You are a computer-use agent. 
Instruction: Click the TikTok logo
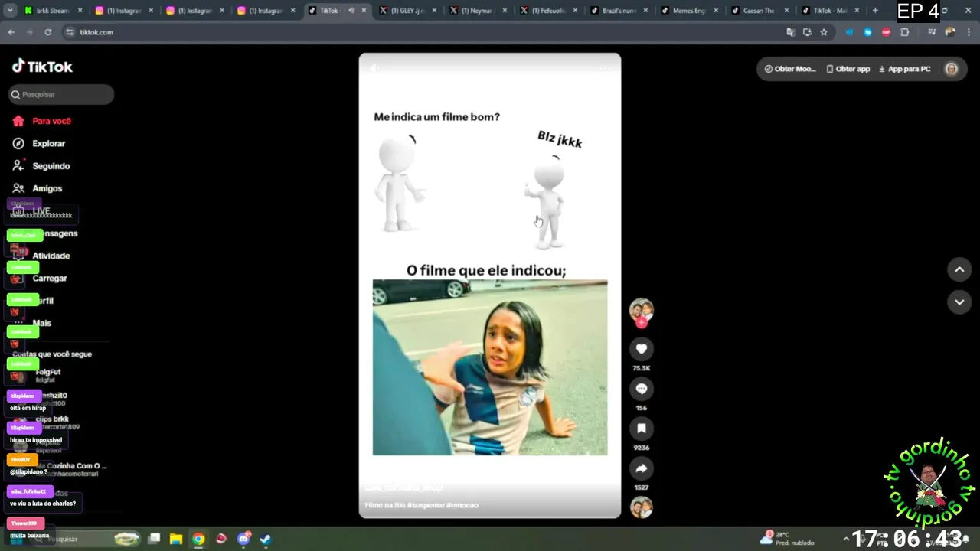click(42, 67)
